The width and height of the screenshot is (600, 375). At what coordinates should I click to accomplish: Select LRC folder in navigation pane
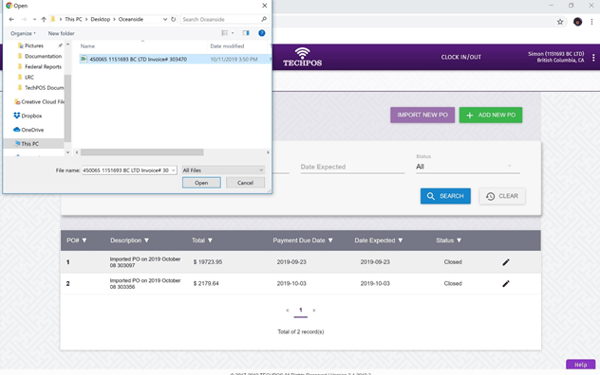pos(29,77)
